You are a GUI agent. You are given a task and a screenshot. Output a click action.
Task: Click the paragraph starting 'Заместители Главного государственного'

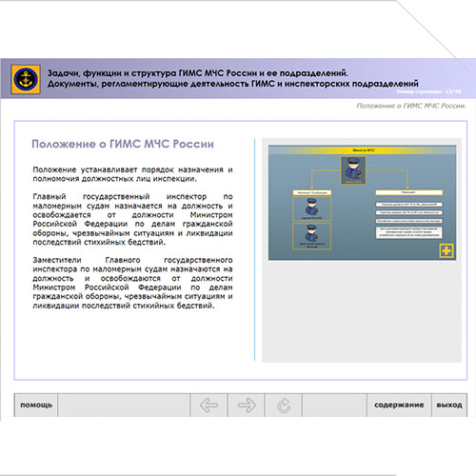tap(132, 283)
